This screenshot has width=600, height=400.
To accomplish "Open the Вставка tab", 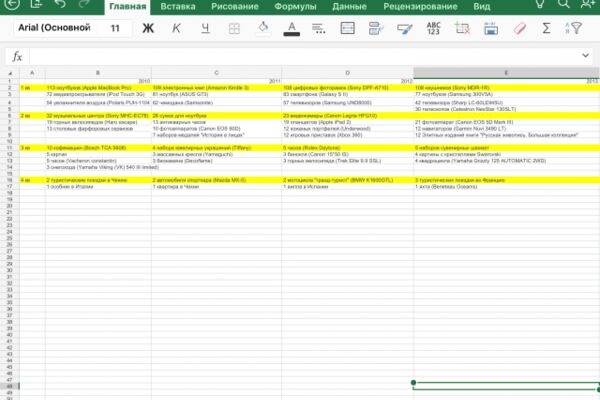I will tap(178, 7).
